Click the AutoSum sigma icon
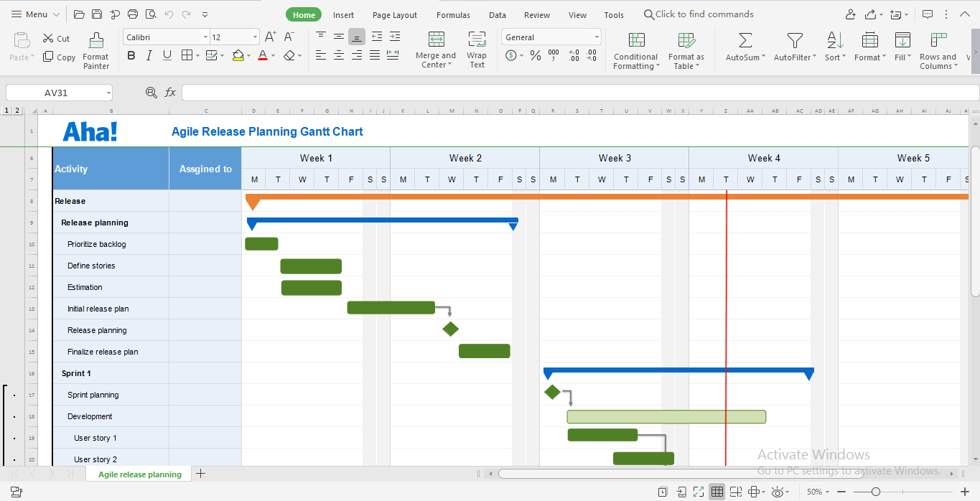The width and height of the screenshot is (980, 501). pos(745,41)
